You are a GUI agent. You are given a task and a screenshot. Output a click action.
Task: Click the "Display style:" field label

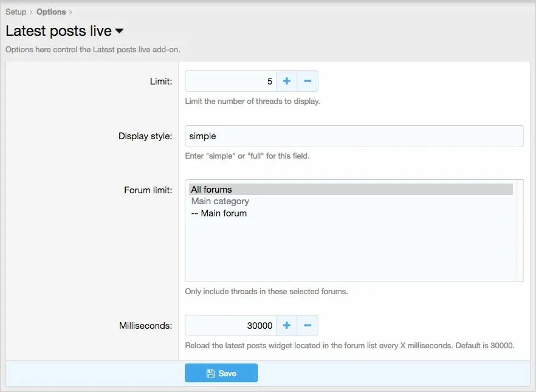[145, 136]
